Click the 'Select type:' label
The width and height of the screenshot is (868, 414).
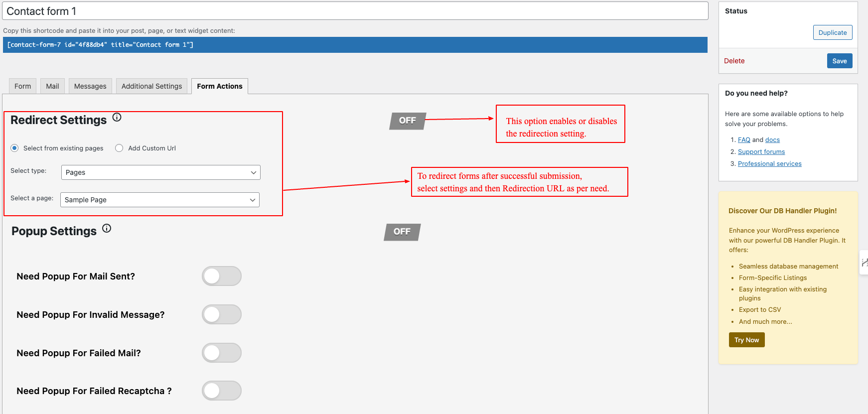coord(28,171)
